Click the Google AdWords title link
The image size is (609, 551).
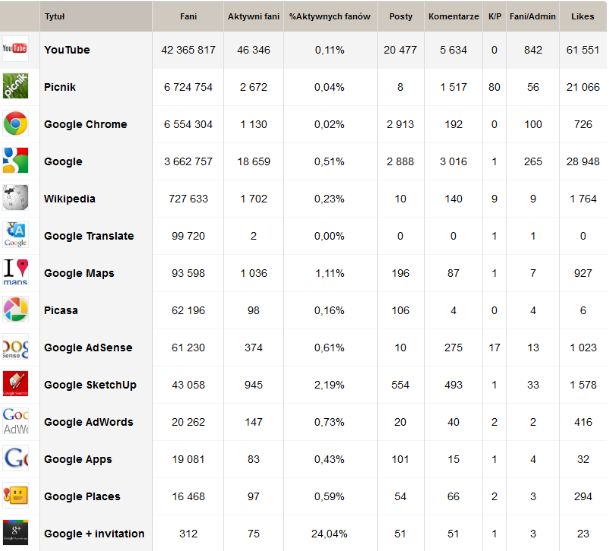pos(88,422)
